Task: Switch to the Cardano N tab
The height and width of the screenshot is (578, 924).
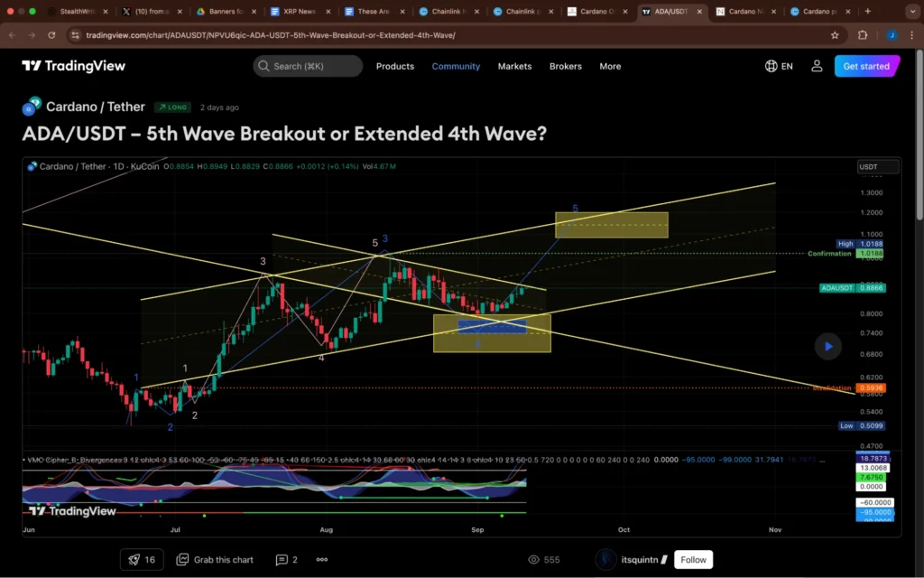Action: [746, 11]
